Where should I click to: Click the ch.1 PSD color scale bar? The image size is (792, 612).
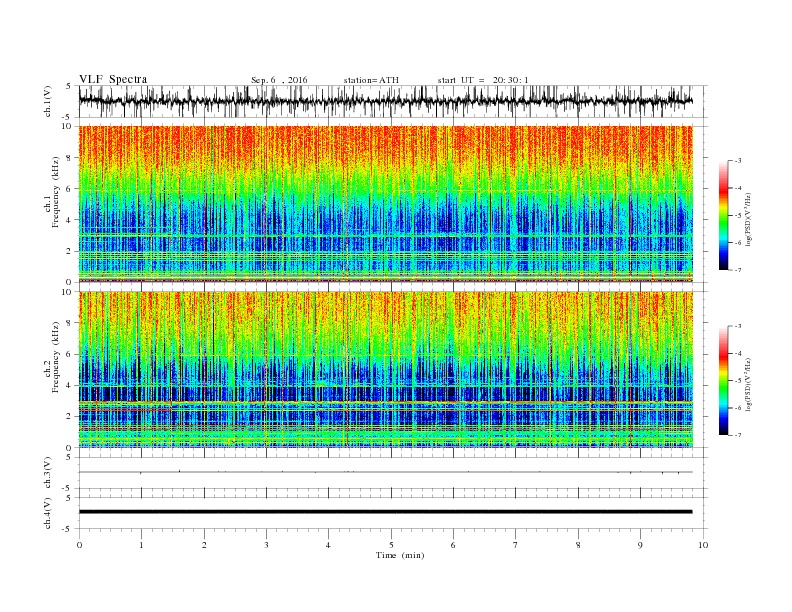click(x=724, y=215)
